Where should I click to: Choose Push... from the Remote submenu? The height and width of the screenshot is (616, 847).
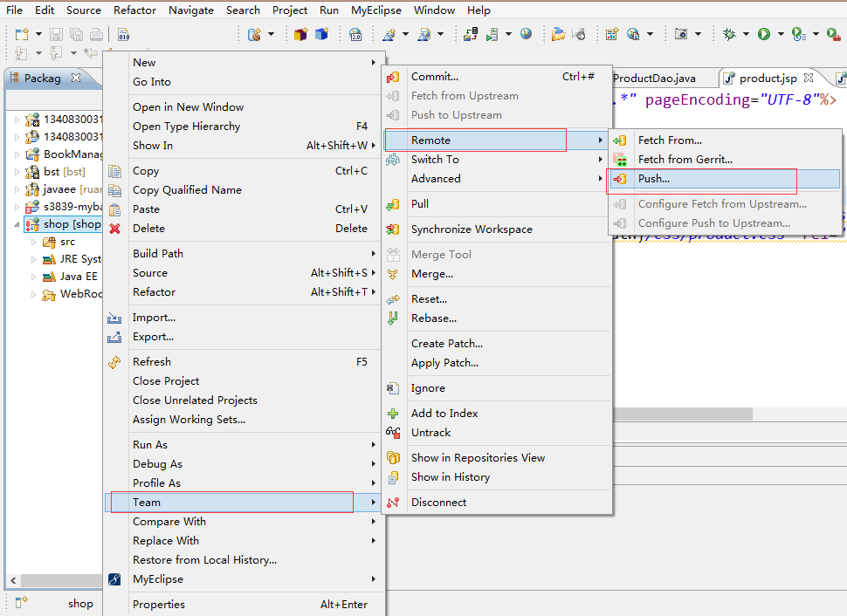click(x=725, y=179)
